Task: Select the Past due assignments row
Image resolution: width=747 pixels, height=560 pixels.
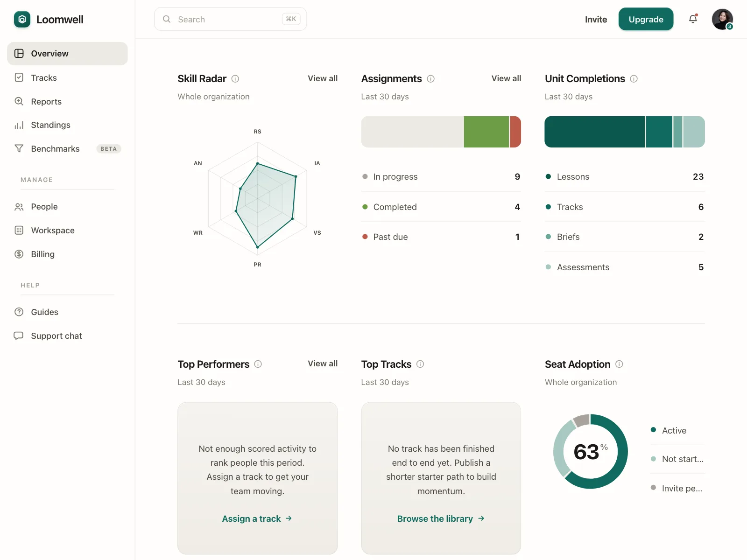Action: click(441, 237)
